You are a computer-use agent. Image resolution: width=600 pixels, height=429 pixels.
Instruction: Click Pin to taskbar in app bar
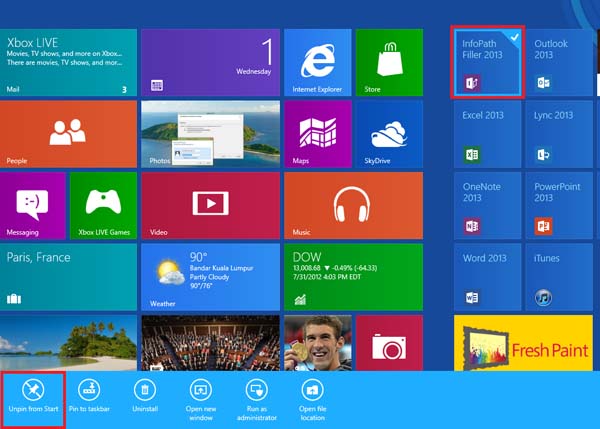point(89,396)
